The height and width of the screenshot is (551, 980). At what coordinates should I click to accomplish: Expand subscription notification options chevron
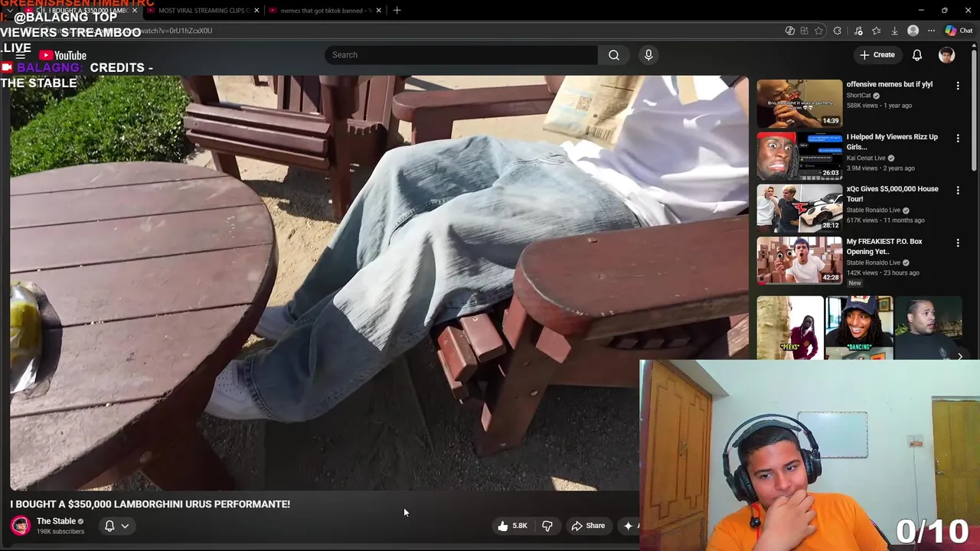(x=125, y=526)
